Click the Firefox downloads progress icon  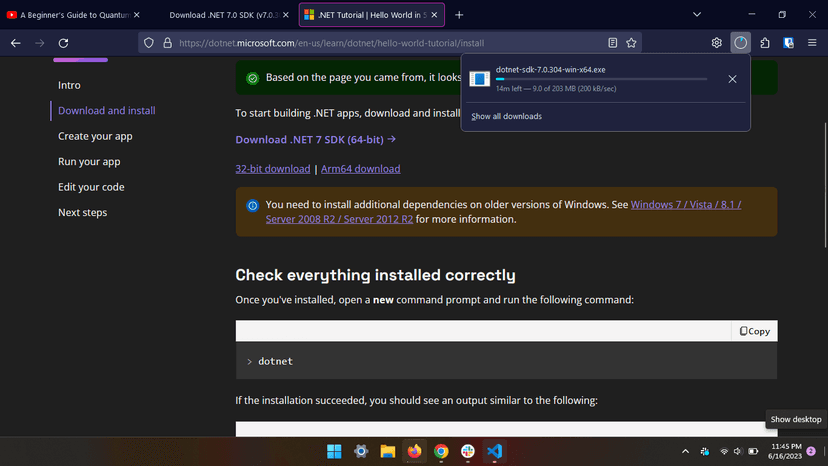pos(740,43)
